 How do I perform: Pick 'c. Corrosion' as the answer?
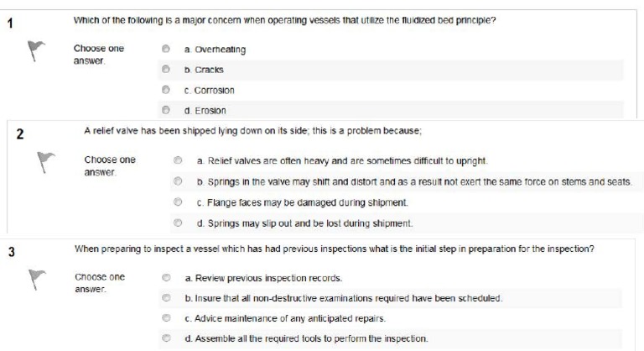[166, 90]
